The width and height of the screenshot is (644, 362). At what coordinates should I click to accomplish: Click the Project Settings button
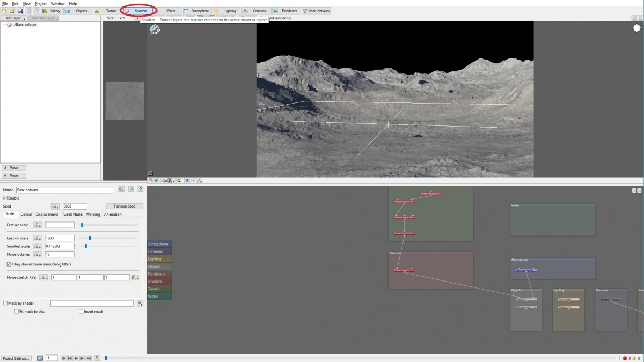pos(15,358)
